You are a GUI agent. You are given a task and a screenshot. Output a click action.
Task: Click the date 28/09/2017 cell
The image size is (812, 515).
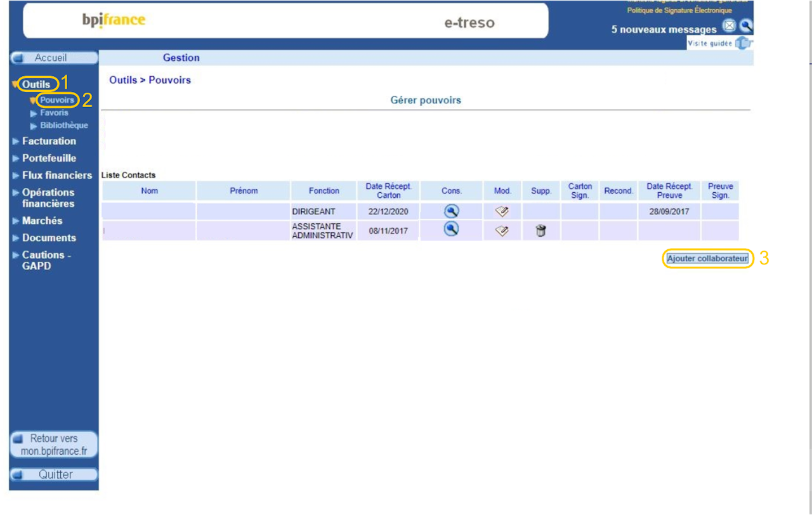(x=669, y=211)
